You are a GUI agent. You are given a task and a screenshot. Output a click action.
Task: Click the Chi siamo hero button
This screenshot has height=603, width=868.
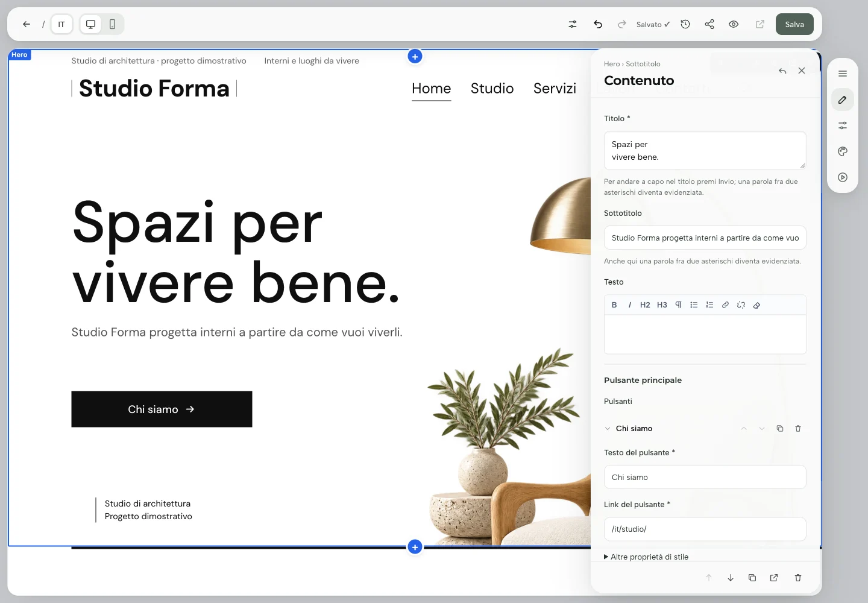pos(162,409)
